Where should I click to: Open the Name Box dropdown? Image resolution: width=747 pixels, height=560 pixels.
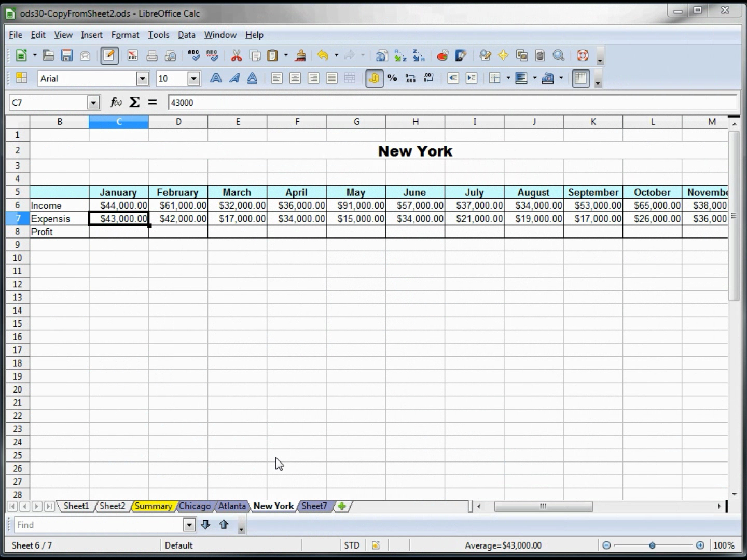tap(93, 103)
